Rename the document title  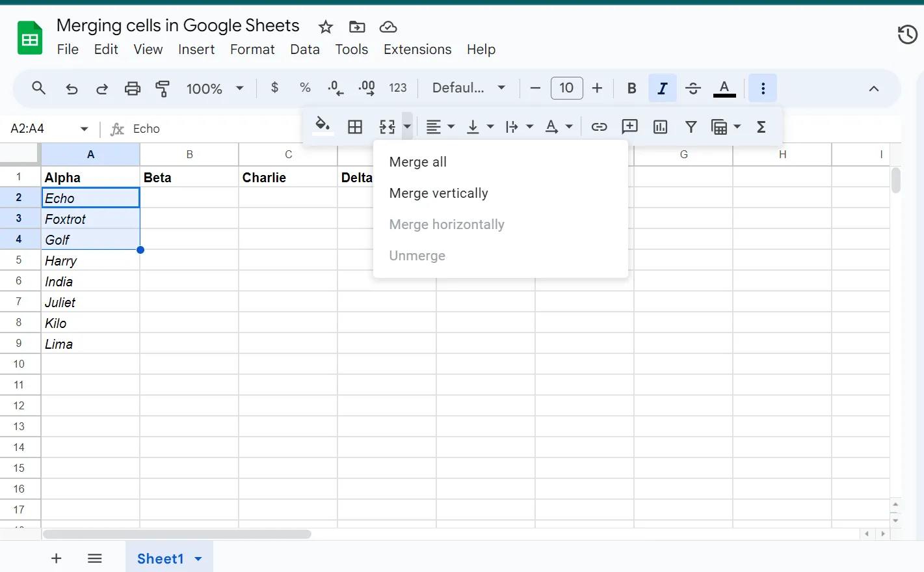[x=178, y=25]
